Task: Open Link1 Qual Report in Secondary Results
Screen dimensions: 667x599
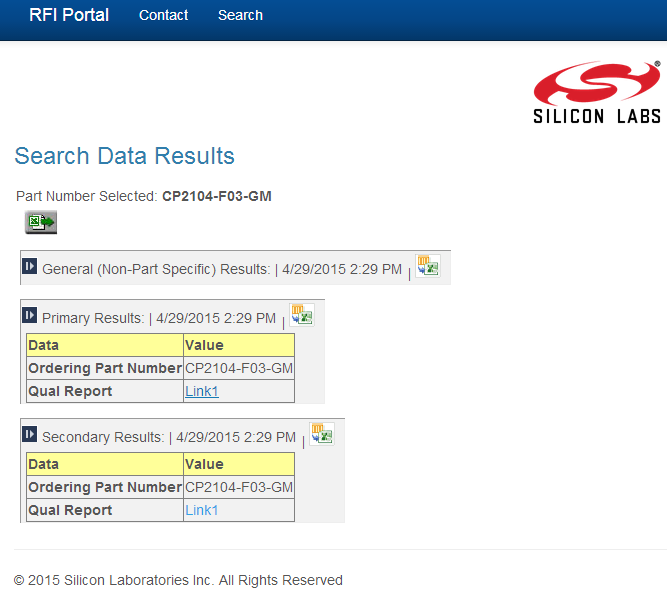Action: coord(201,510)
